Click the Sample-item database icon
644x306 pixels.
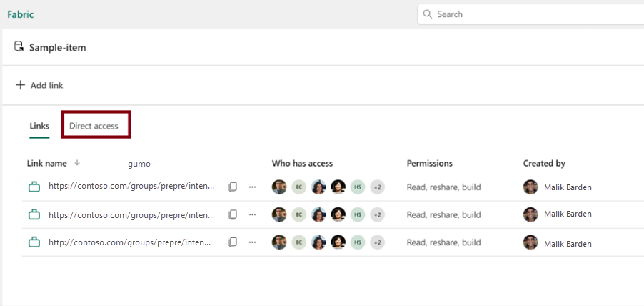pyautogui.click(x=19, y=47)
